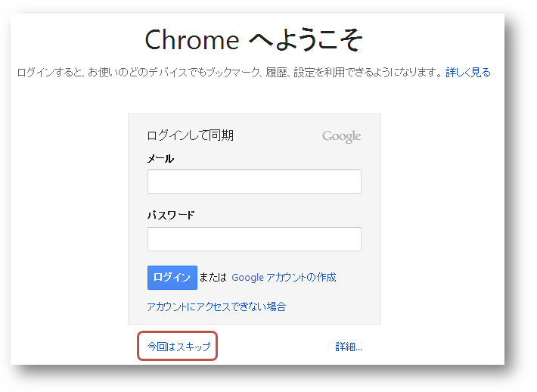537x392 pixels.
Task: Open the Google アカウントの作成 link
Action: pos(284,277)
